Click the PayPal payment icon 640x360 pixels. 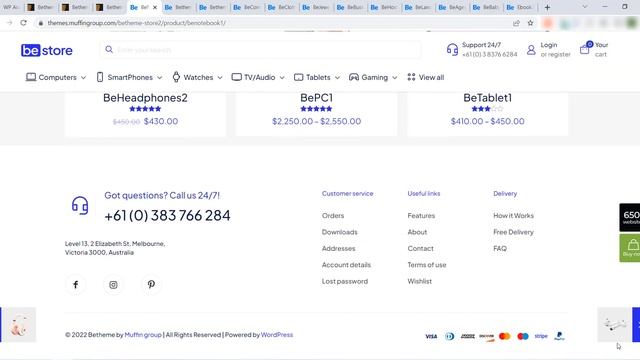560,336
